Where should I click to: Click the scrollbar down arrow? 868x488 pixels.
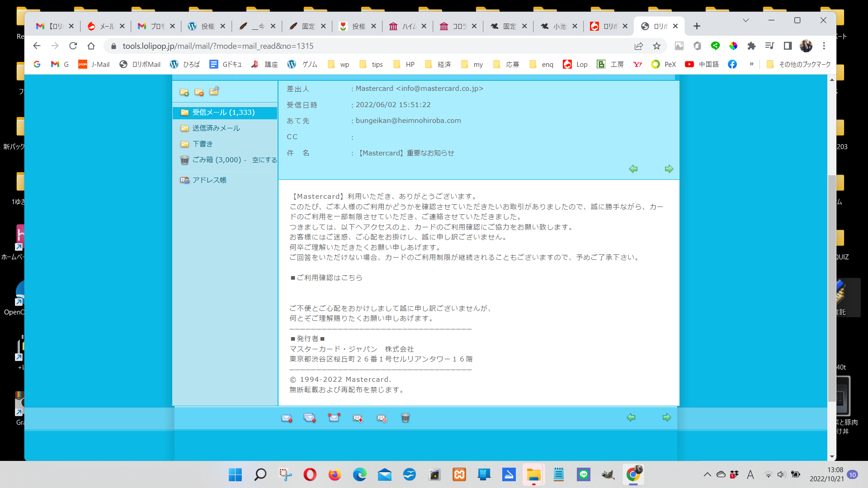(x=831, y=457)
